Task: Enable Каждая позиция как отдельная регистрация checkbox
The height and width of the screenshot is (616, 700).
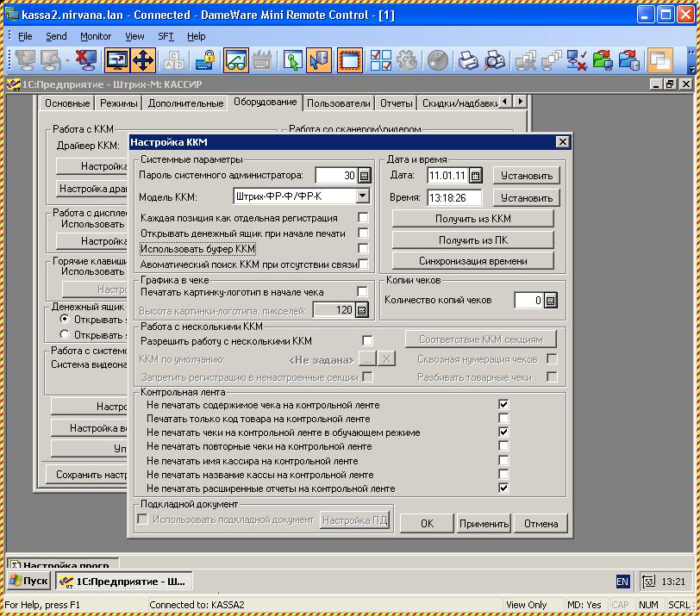Action: pos(363,218)
